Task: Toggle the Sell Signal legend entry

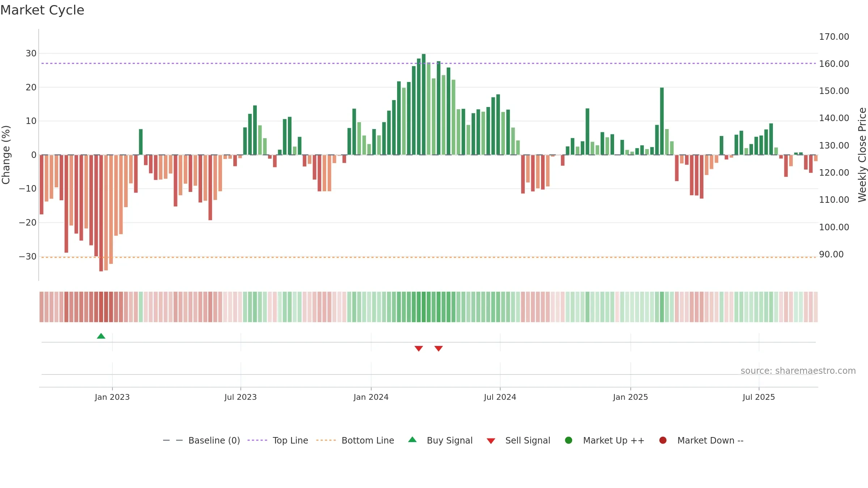Action: pos(518,440)
